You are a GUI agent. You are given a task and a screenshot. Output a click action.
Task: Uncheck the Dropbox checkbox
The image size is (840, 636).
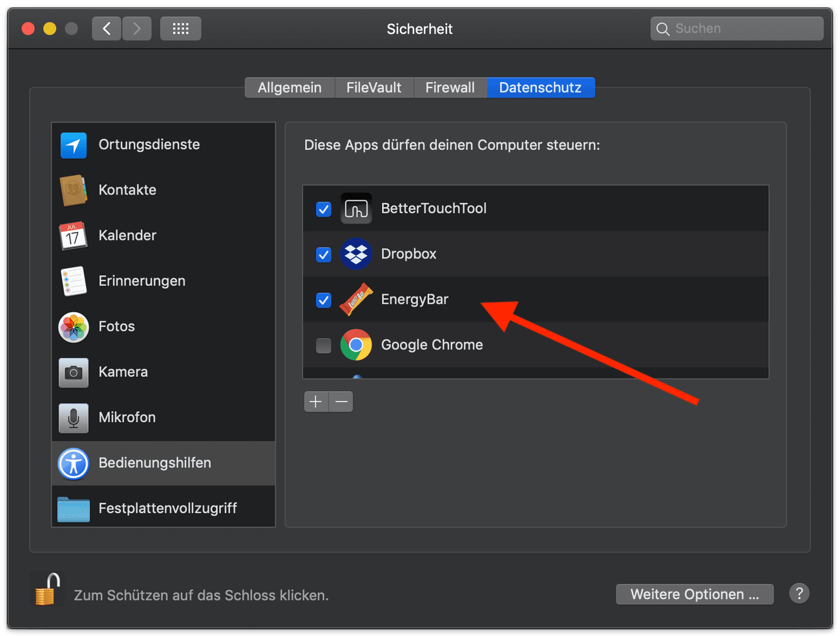coord(324,255)
